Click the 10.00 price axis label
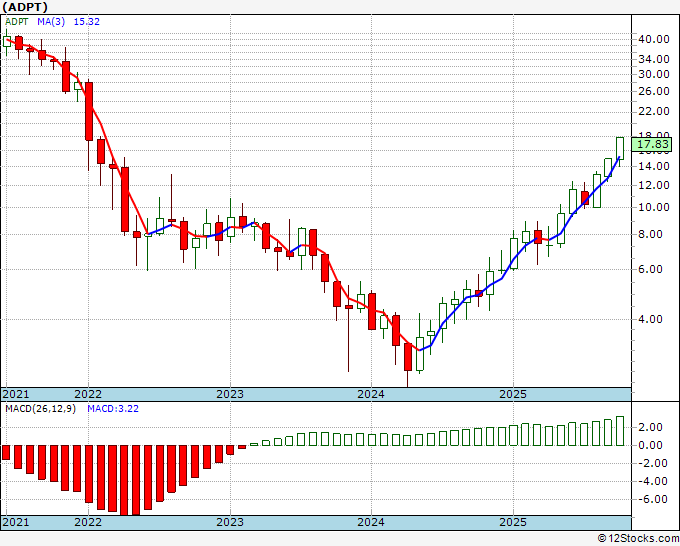The height and width of the screenshot is (546, 680). coord(654,207)
